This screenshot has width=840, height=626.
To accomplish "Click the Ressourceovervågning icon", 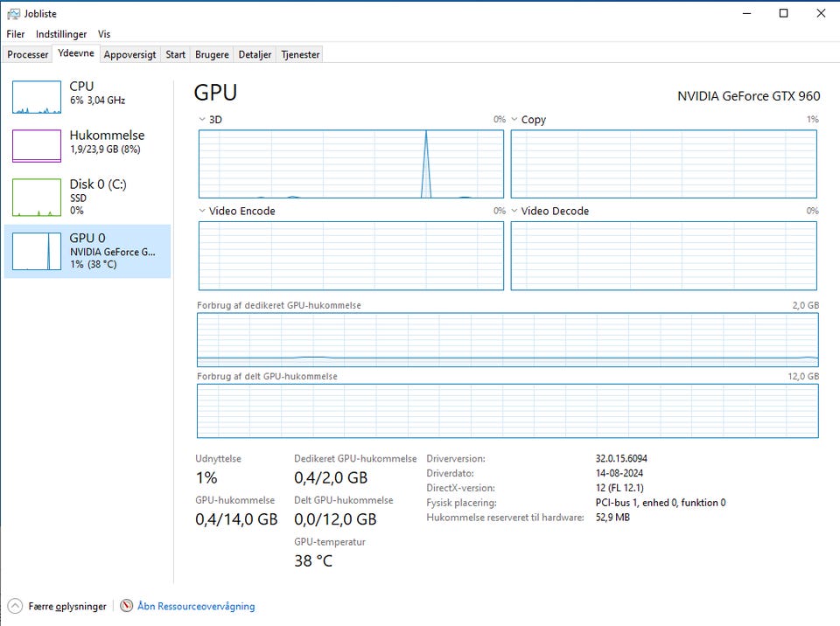I will click(127, 606).
